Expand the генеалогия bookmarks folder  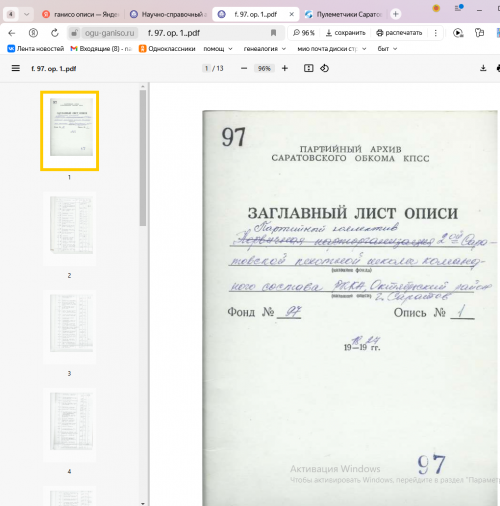(x=265, y=49)
